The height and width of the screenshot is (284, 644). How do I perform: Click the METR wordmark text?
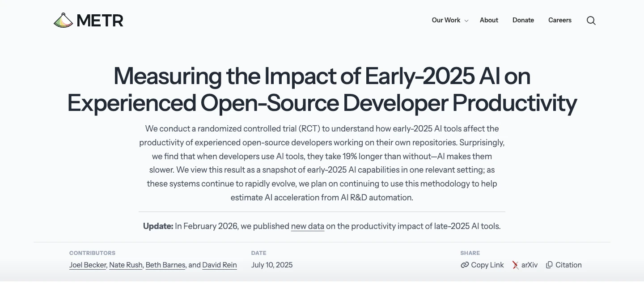[x=100, y=20]
